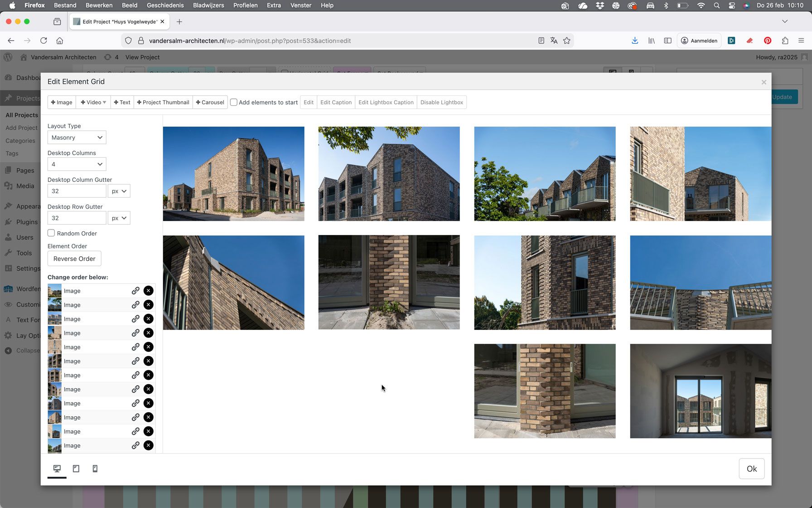Open the Layout Type Masonry dropdown
This screenshot has height=508, width=812.
tap(77, 137)
